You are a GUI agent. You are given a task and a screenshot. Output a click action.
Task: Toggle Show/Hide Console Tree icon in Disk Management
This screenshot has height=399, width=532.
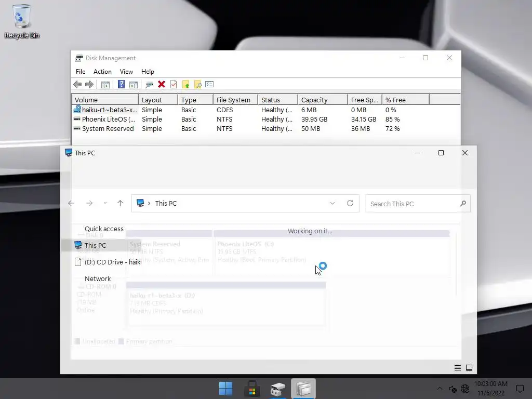click(x=105, y=85)
